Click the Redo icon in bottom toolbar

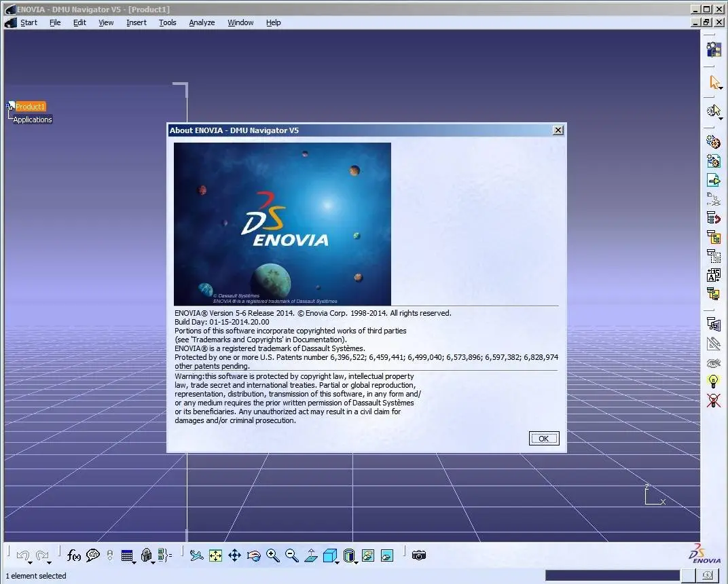click(41, 555)
